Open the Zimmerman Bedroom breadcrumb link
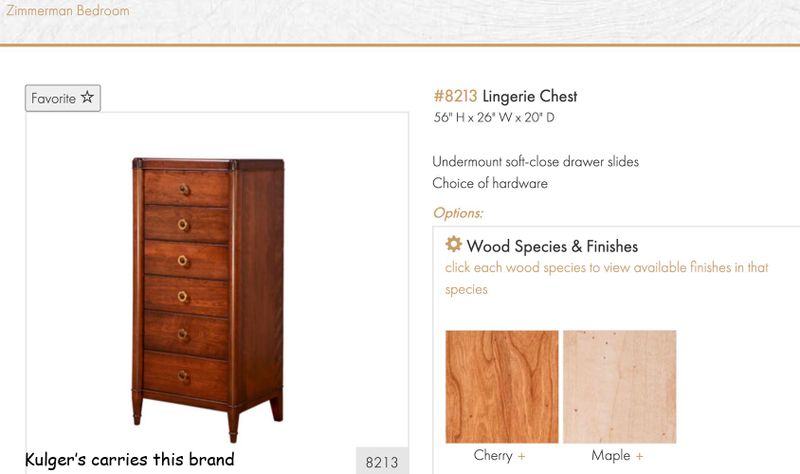This screenshot has width=800, height=474. pos(67,10)
